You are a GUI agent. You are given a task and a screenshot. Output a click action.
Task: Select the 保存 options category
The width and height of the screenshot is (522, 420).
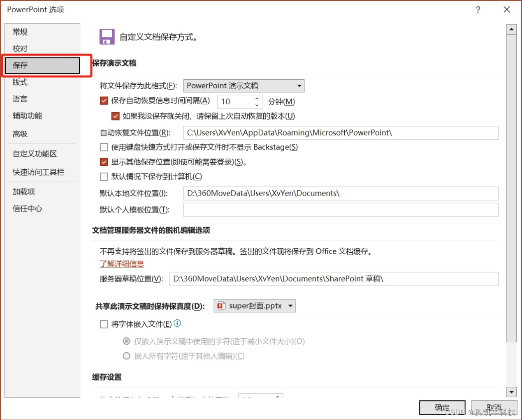click(42, 65)
